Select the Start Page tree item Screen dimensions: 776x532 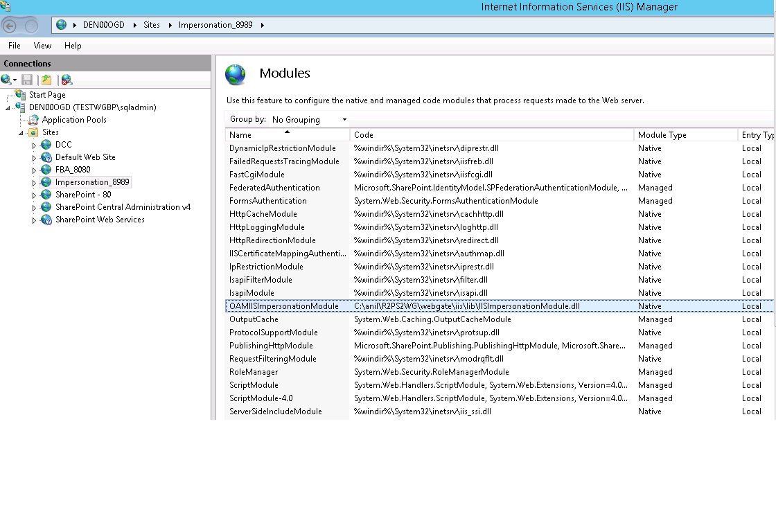coord(47,94)
